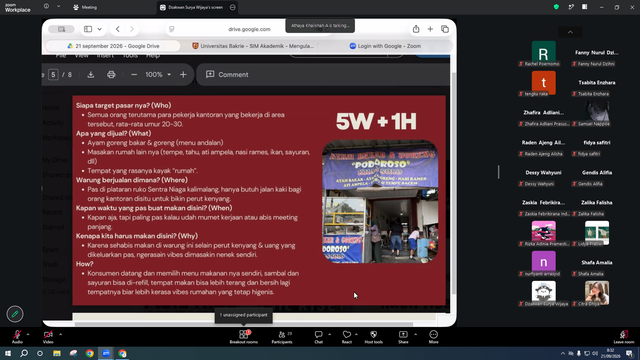Print the document with printer icon
This screenshot has width=640, height=360.
tap(111, 75)
